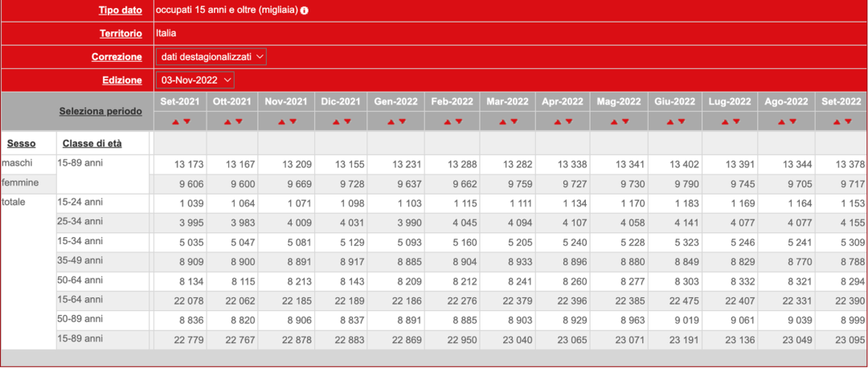The image size is (868, 368).
Task: Sort last Set-2022 column ascending with up arrow
Action: 837,122
